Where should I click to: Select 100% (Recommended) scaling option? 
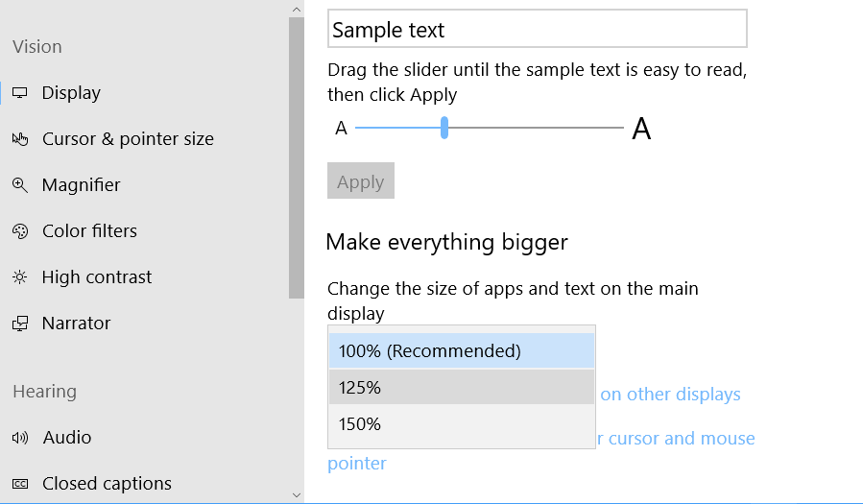[x=462, y=351]
